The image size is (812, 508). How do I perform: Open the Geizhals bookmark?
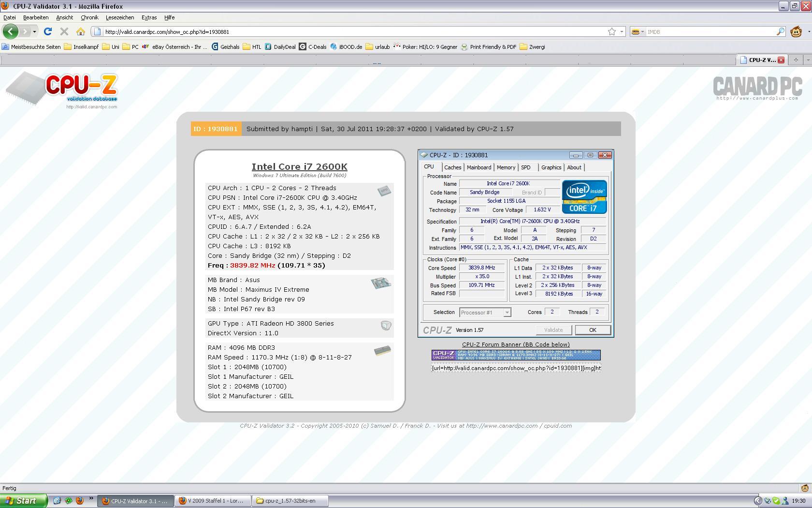point(226,47)
